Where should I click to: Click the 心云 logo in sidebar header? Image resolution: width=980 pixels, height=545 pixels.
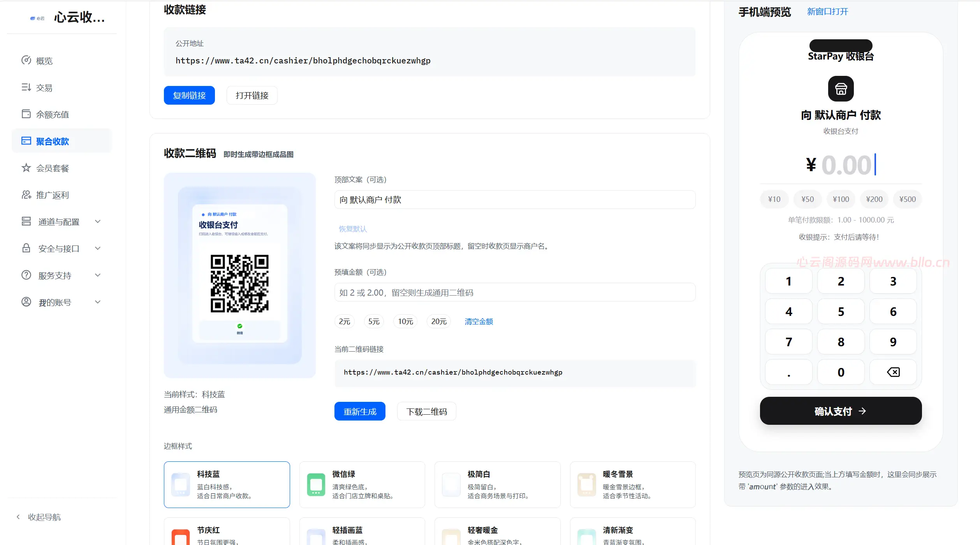pyautogui.click(x=37, y=18)
